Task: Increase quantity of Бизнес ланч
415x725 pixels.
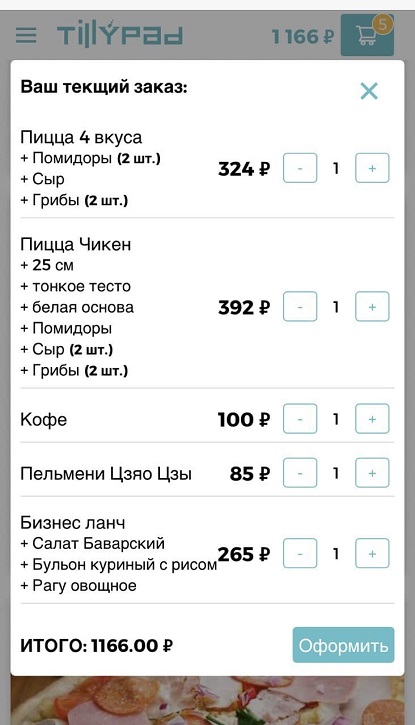Action: click(372, 553)
